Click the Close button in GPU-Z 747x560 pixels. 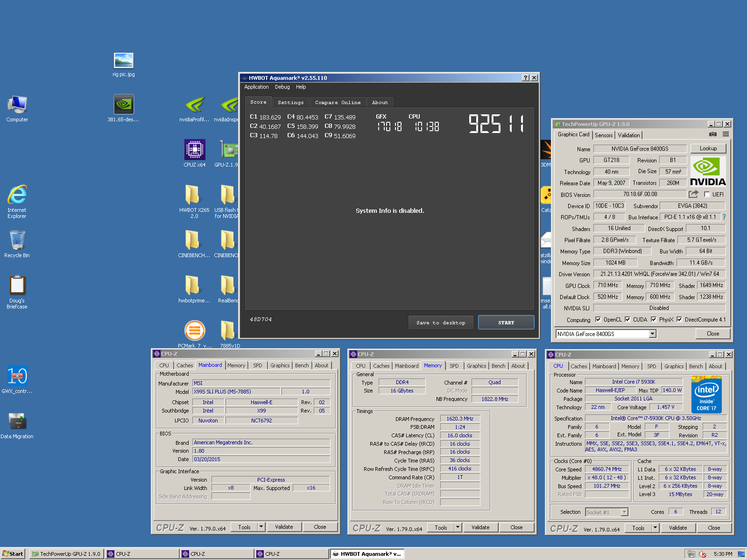click(712, 334)
